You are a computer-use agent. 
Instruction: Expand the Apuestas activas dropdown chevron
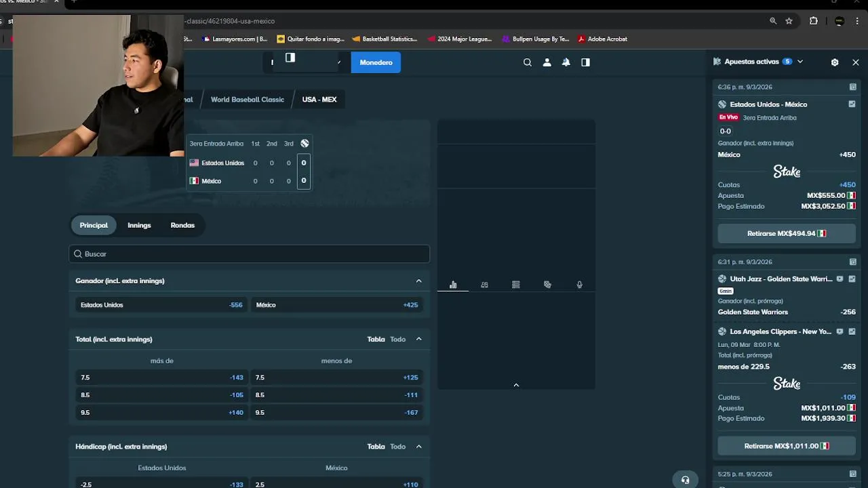coord(800,62)
